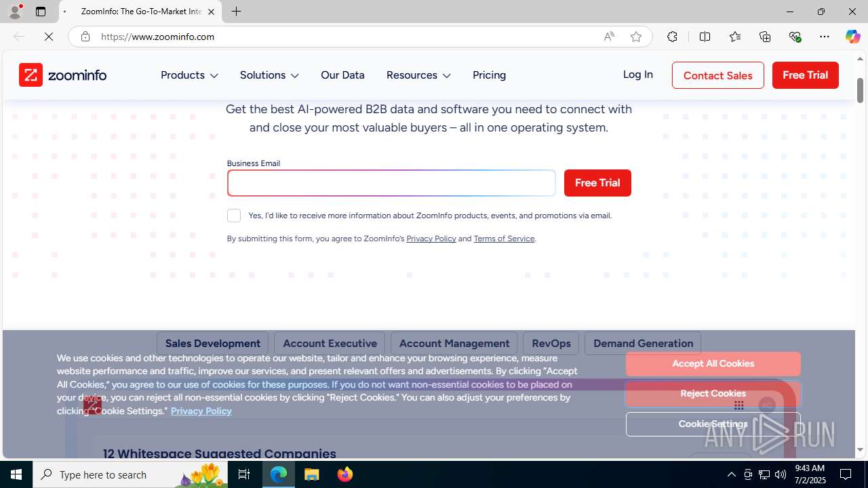Open Edge Settings and more menu
The height and width of the screenshot is (488, 868).
(x=825, y=37)
